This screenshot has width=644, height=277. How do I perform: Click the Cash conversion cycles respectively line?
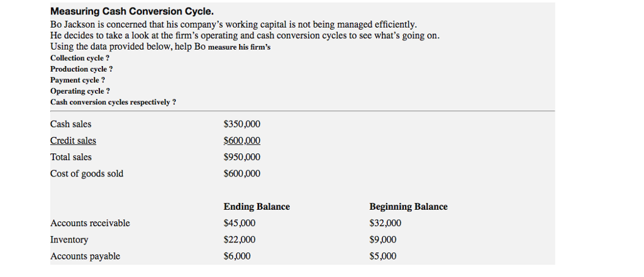pyautogui.click(x=113, y=102)
